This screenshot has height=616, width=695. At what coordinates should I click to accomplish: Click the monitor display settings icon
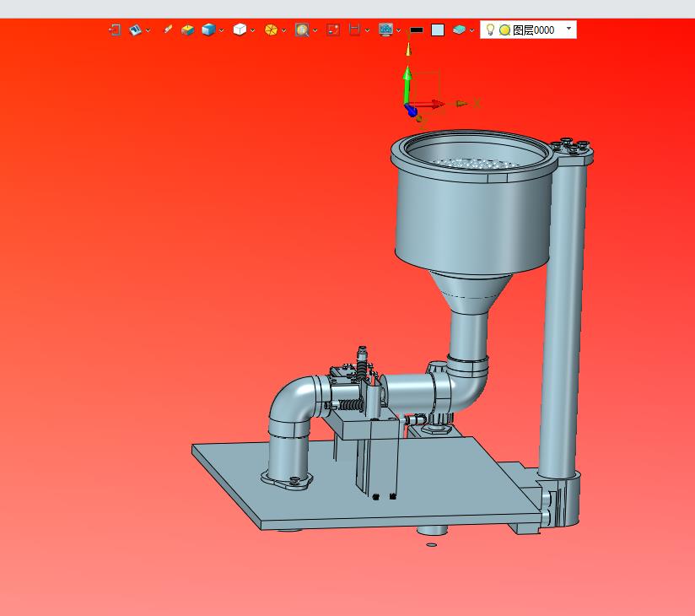click(x=386, y=30)
